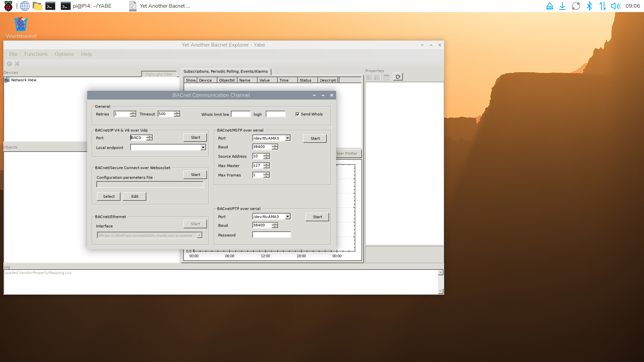
Task: Click the Name column header
Action: [247, 80]
